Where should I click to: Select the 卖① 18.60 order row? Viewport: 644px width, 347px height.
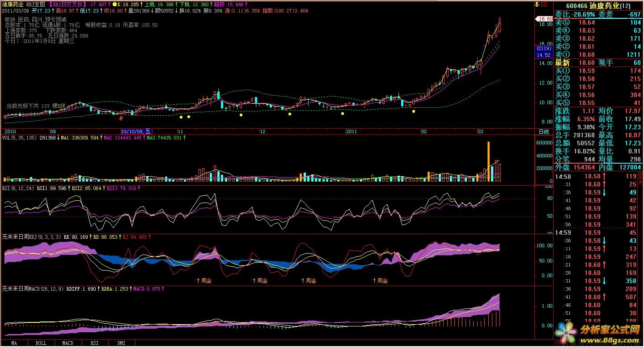point(598,55)
